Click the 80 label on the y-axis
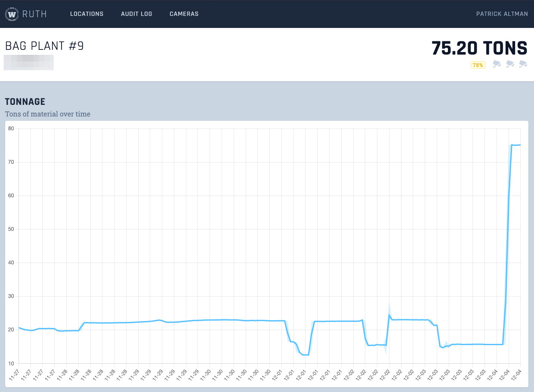Image resolution: width=534 pixels, height=392 pixels. point(11,129)
